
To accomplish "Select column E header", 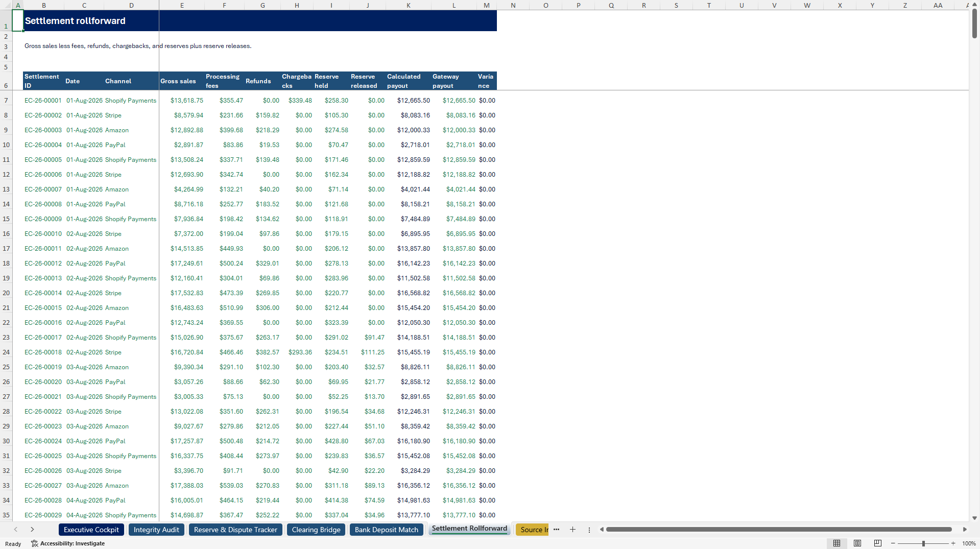I will (182, 5).
